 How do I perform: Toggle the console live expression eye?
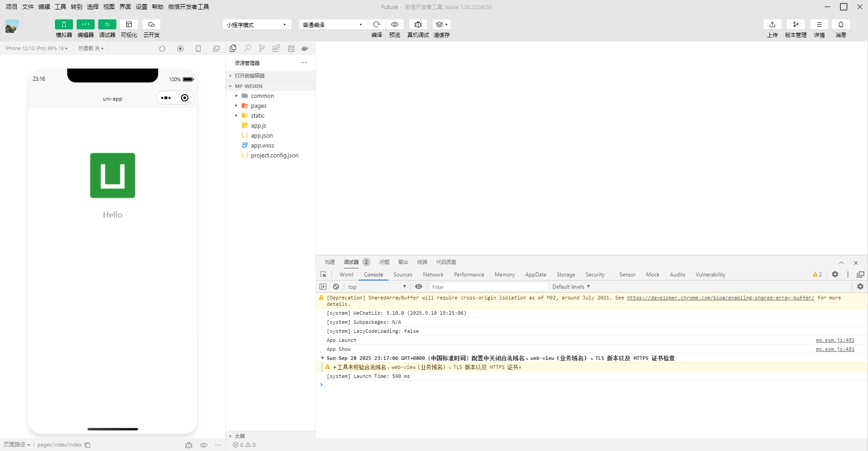[x=419, y=287]
